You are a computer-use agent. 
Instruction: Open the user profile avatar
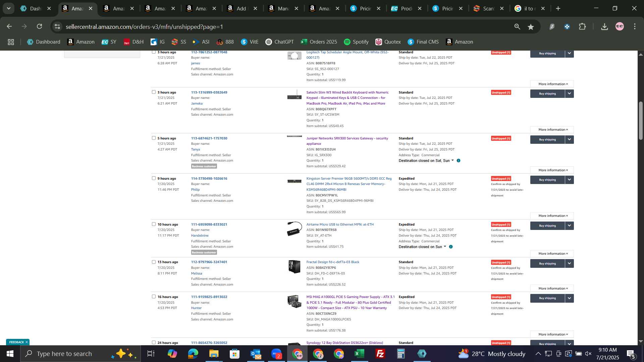620,26
